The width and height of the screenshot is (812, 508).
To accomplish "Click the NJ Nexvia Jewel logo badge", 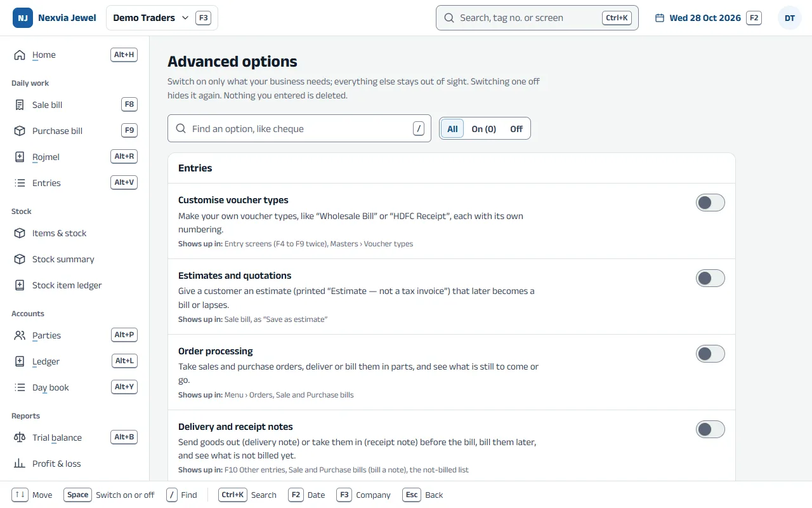I will pyautogui.click(x=23, y=18).
